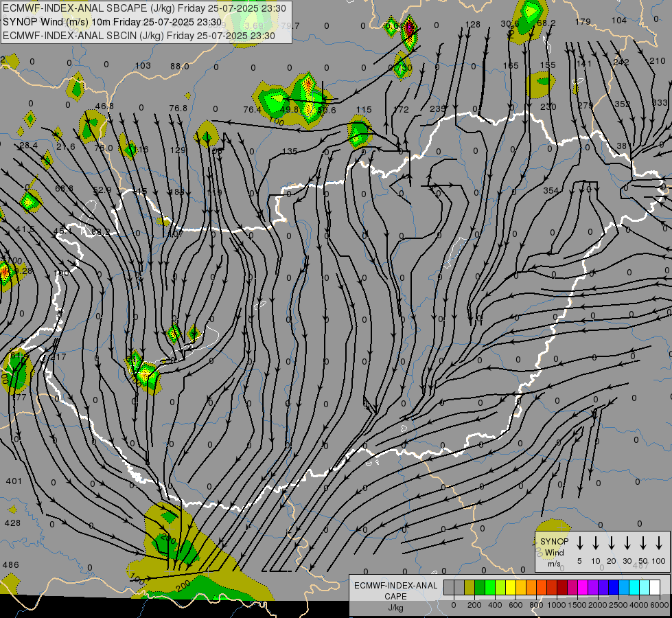Pick the olive swatch in CAPE legend
Viewport: 672px width, 618px height.
click(470, 588)
